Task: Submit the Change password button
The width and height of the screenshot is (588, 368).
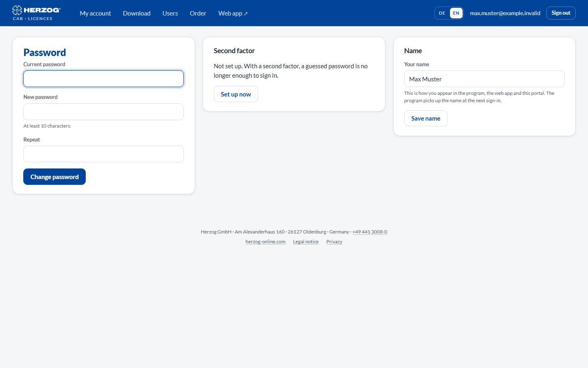Action: pos(54,177)
